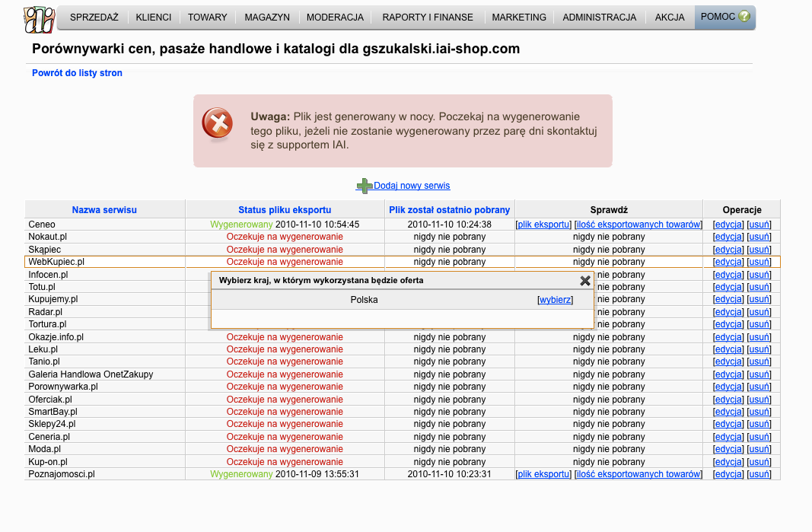Edit the Skąpiec service
Image resolution: width=812 pixels, height=532 pixels.
pyautogui.click(x=728, y=249)
